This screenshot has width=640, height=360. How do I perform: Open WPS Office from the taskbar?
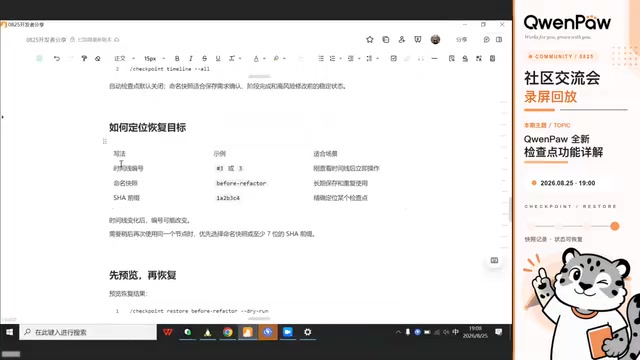[x=168, y=332]
